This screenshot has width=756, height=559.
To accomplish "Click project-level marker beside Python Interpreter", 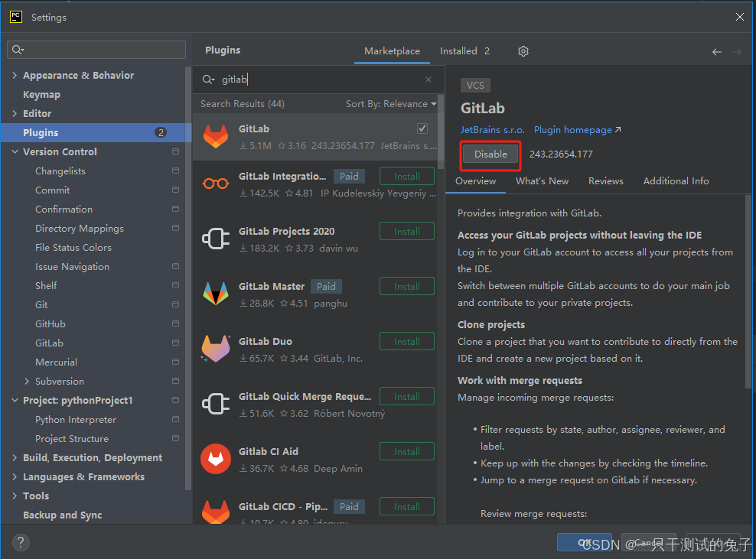I will point(175,419).
